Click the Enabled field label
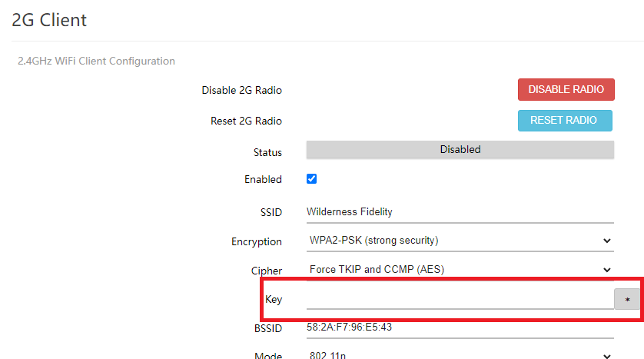This screenshot has height=359, width=644. 263,180
